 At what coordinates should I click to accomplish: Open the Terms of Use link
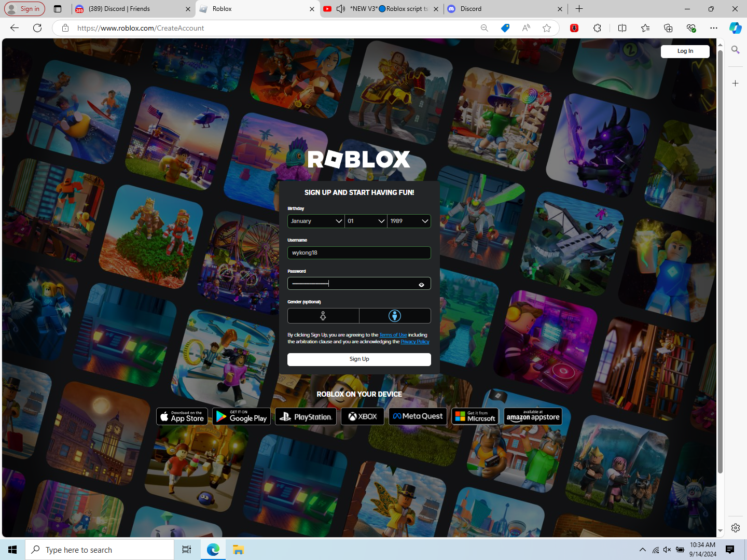393,335
